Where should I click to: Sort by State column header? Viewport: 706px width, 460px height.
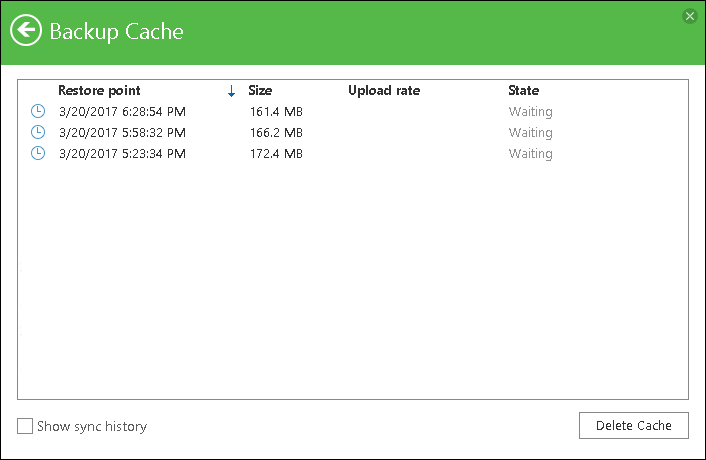click(x=523, y=91)
